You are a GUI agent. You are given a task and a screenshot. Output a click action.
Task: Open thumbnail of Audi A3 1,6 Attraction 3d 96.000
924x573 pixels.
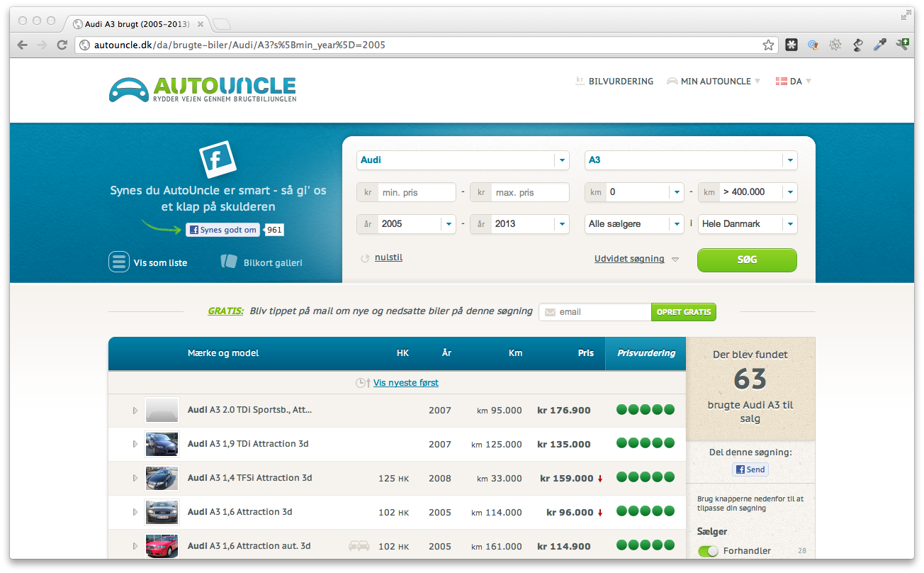(162, 512)
